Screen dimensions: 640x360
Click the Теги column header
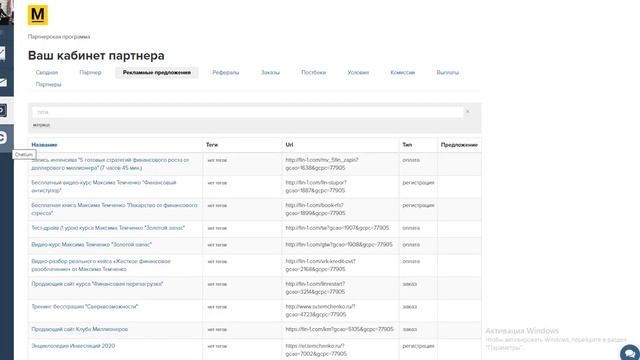point(212,145)
